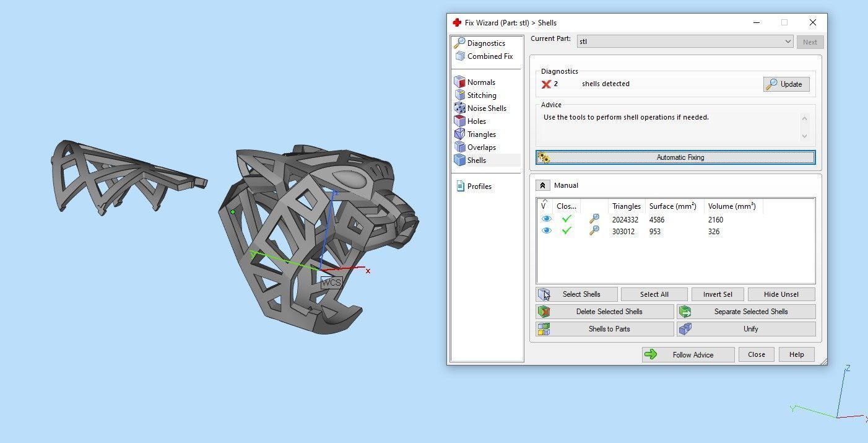868x443 pixels.
Task: Click Update diagnostics button
Action: pos(786,84)
